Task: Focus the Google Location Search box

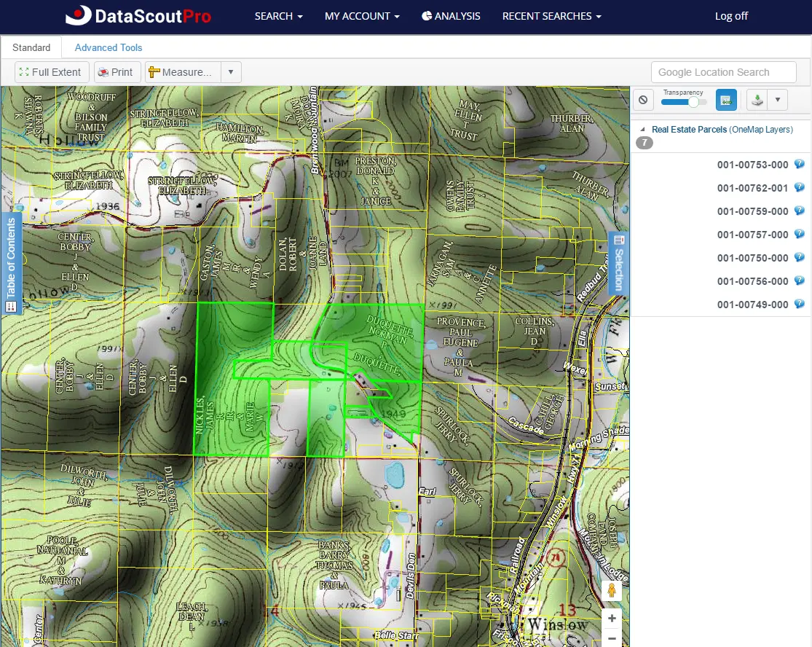Action: (723, 72)
